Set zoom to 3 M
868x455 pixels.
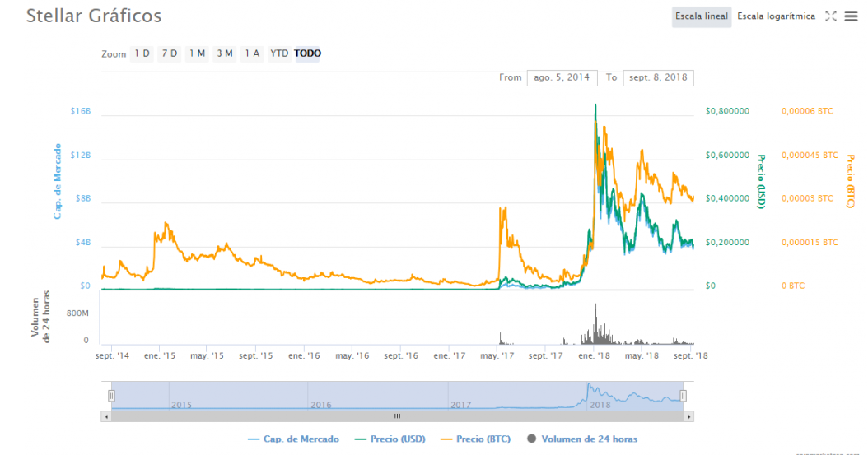tap(224, 53)
